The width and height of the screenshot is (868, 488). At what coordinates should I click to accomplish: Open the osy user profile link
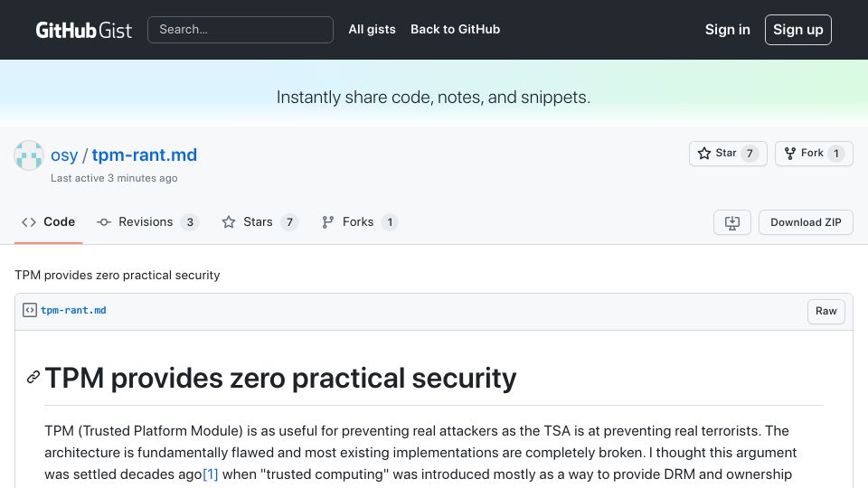pyautogui.click(x=64, y=155)
